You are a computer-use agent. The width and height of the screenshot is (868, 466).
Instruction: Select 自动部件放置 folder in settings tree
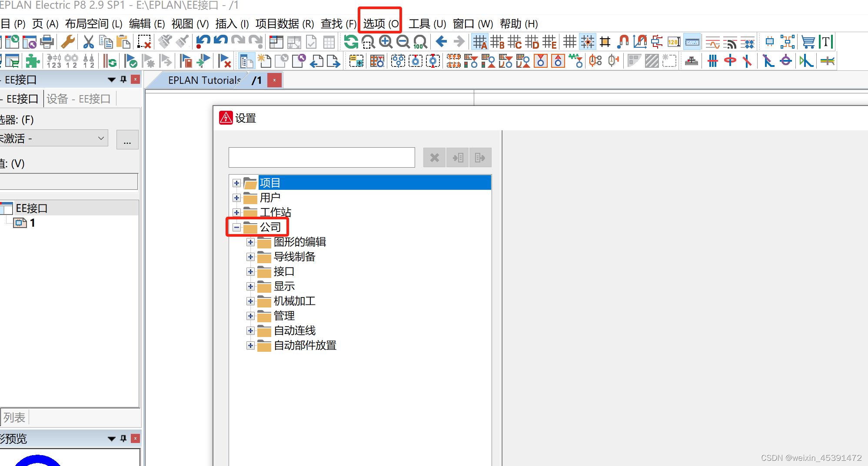tap(305, 345)
